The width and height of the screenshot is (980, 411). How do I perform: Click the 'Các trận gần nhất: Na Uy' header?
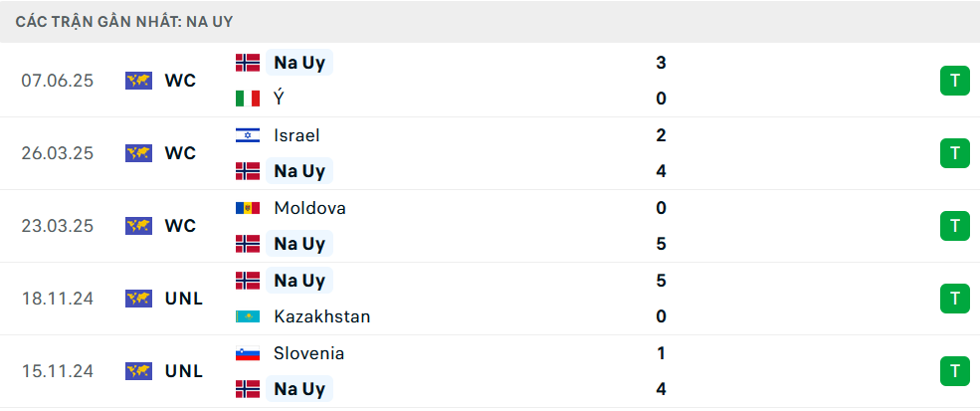(124, 22)
